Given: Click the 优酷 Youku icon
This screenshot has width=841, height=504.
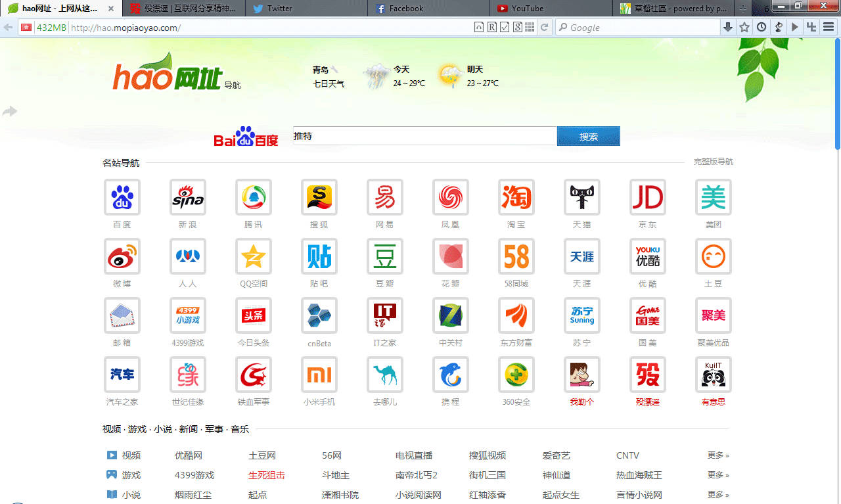Looking at the screenshot, I should (x=648, y=256).
